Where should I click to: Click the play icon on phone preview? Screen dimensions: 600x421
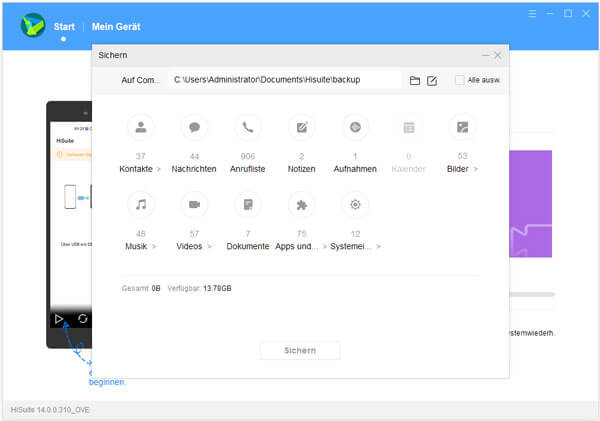pyautogui.click(x=59, y=319)
